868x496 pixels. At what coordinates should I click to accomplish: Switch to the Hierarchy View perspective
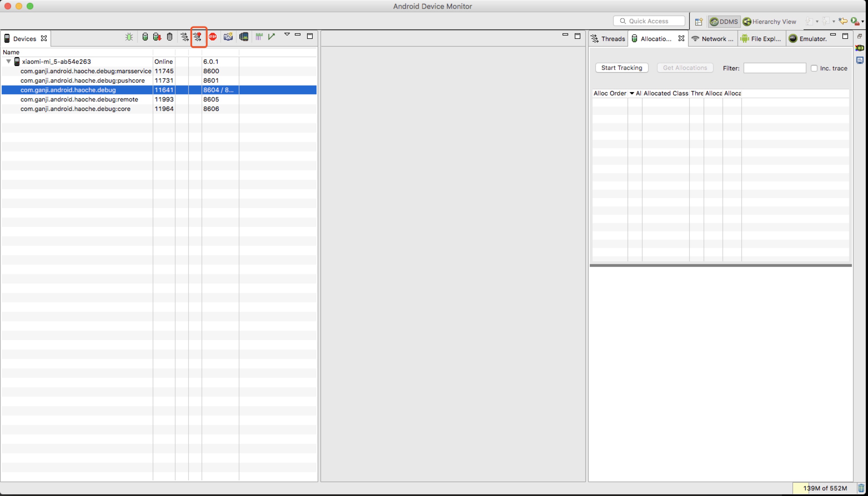pos(769,22)
